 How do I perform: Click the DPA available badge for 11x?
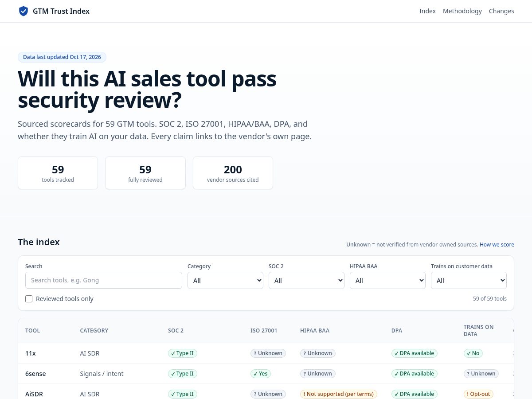(415, 353)
